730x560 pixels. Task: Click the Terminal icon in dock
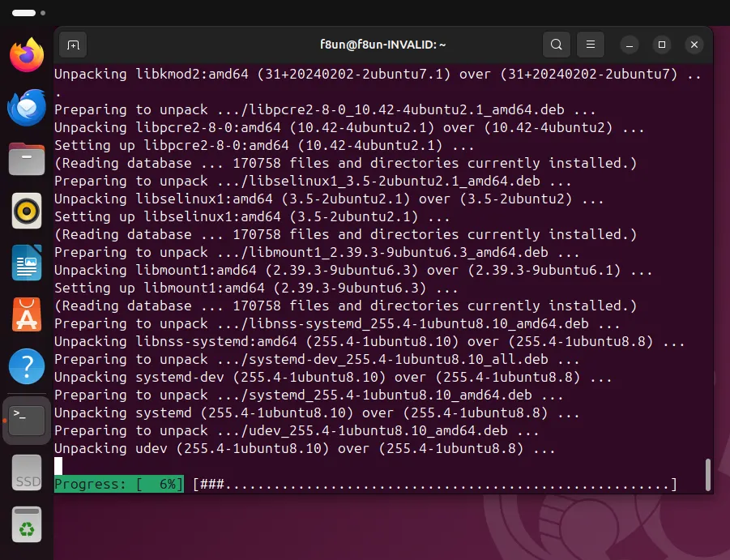[x=27, y=420]
